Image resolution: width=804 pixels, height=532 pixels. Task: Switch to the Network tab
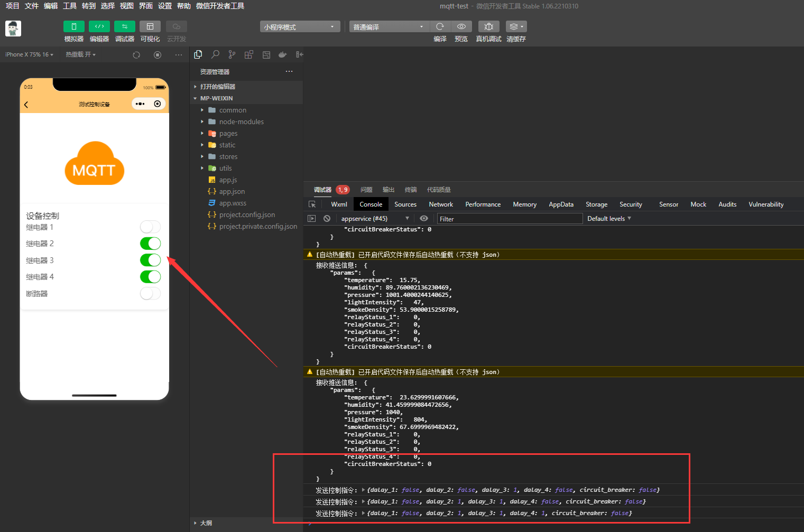(x=441, y=204)
